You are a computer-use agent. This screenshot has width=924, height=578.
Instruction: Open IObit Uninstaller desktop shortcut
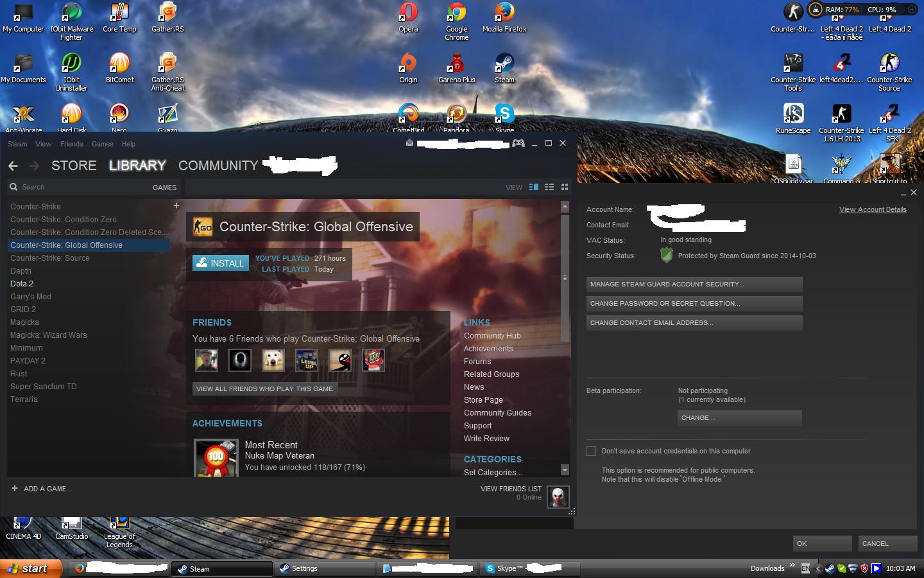[71, 73]
